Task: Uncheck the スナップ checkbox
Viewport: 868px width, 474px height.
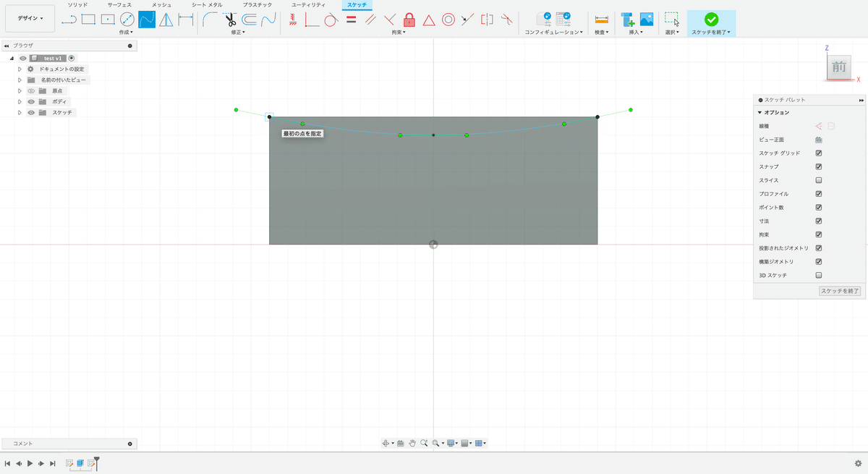Action: coord(819,167)
